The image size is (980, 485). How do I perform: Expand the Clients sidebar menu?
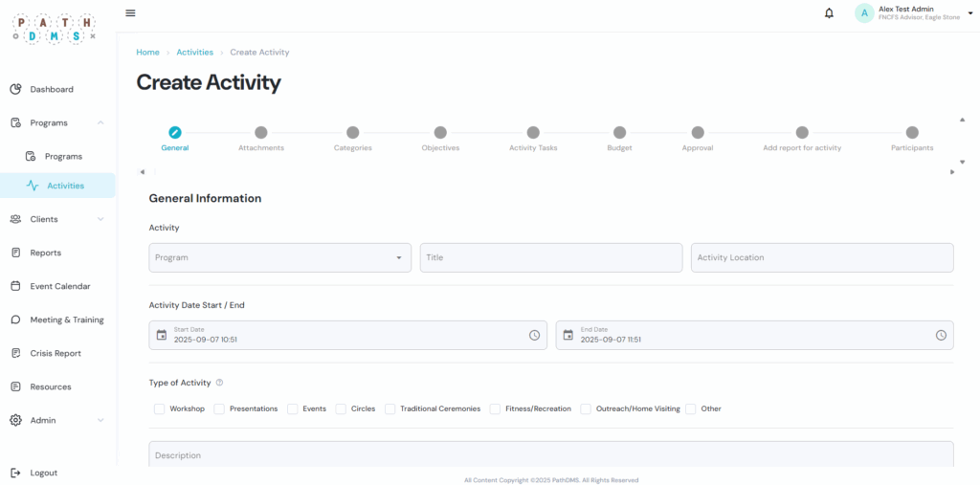click(x=100, y=219)
